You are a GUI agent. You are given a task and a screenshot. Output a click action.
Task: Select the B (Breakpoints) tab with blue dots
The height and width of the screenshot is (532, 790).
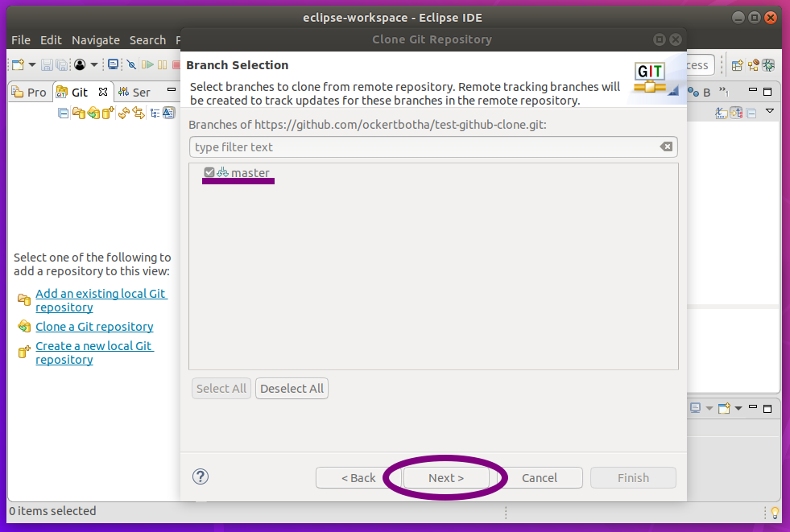(699, 92)
